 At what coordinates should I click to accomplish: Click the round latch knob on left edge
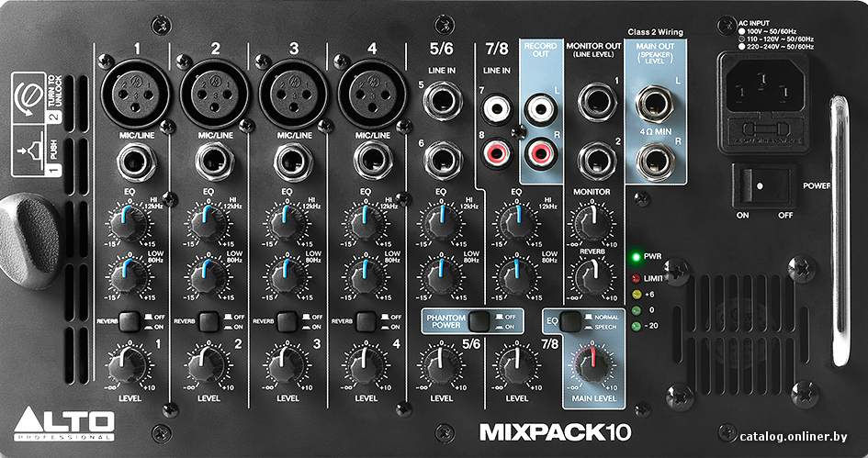[x=30, y=240]
